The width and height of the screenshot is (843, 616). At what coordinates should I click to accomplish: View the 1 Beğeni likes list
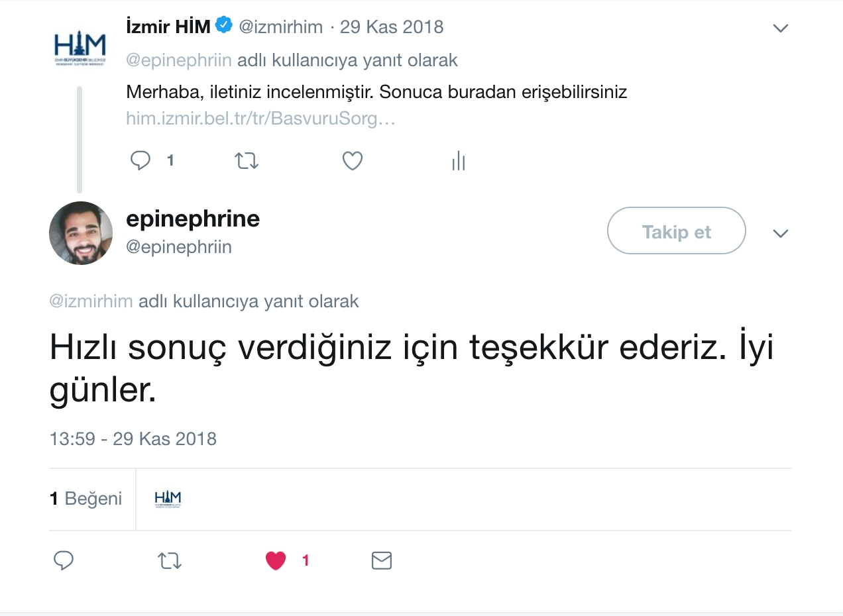(86, 498)
